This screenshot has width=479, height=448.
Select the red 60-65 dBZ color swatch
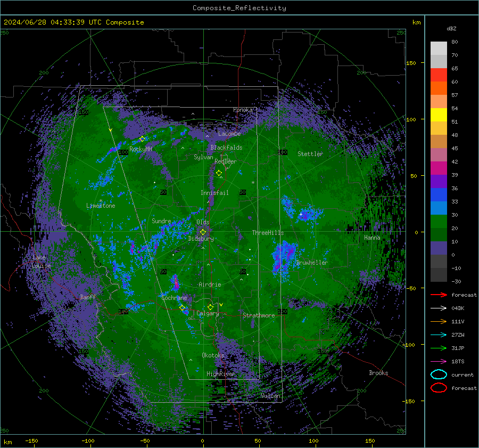(439, 75)
